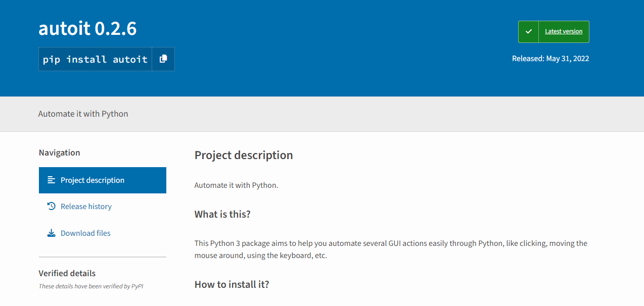Click the How to install it? heading
Image resolution: width=644 pixels, height=306 pixels.
tap(232, 284)
